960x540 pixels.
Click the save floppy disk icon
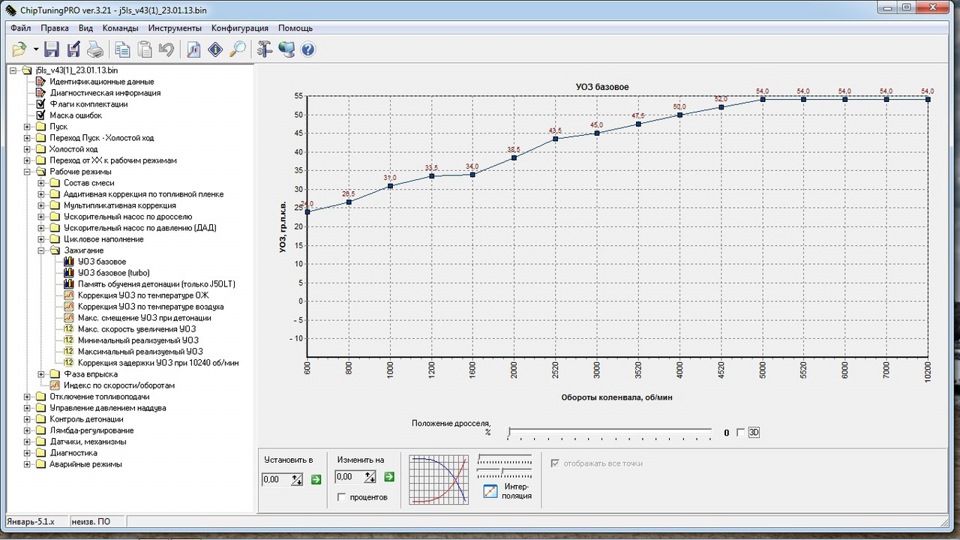coord(51,50)
